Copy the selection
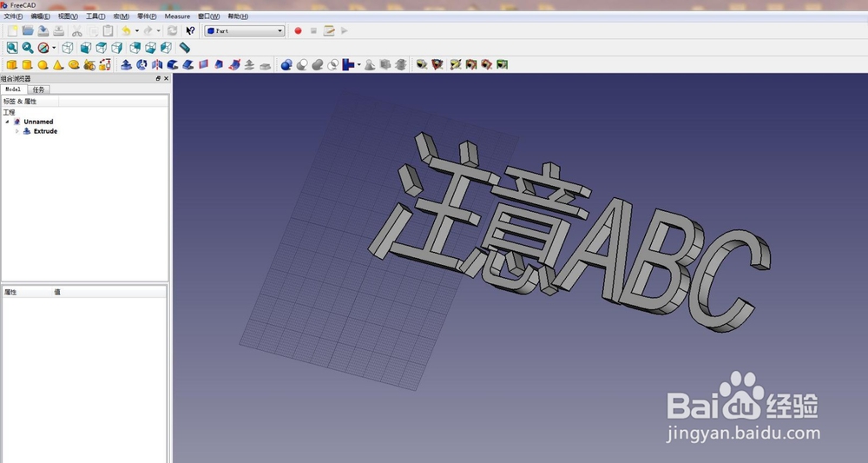Viewport: 868px width, 463px height. 93,31
